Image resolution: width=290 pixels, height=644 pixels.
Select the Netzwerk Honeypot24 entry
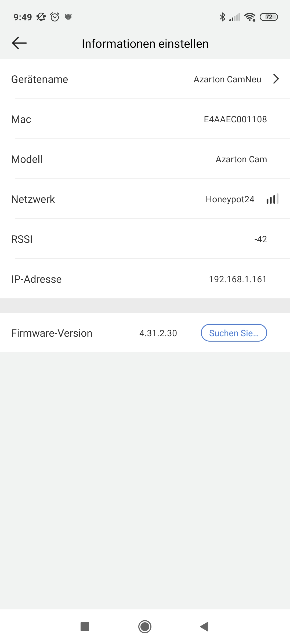coord(230,199)
